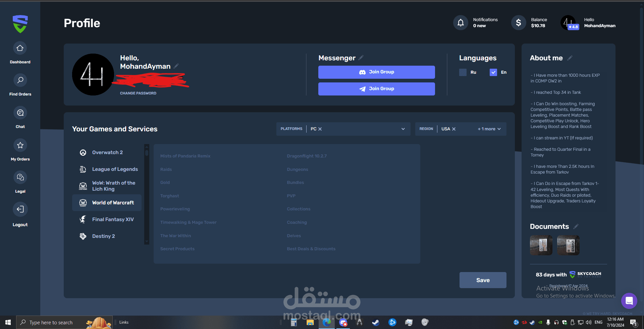
Task: Click the Windows taskbar search box
Action: pyautogui.click(x=64, y=322)
